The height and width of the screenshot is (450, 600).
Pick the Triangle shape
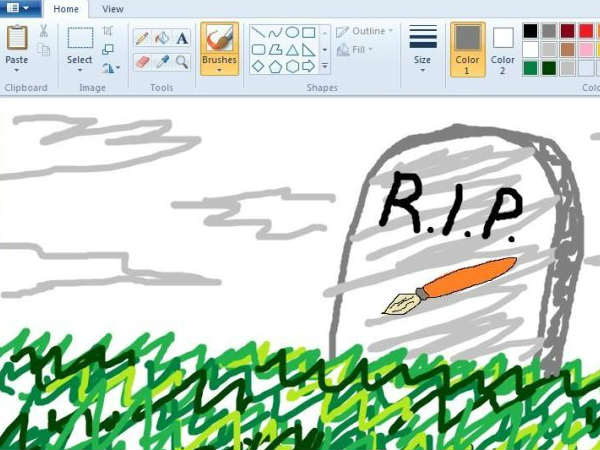292,49
